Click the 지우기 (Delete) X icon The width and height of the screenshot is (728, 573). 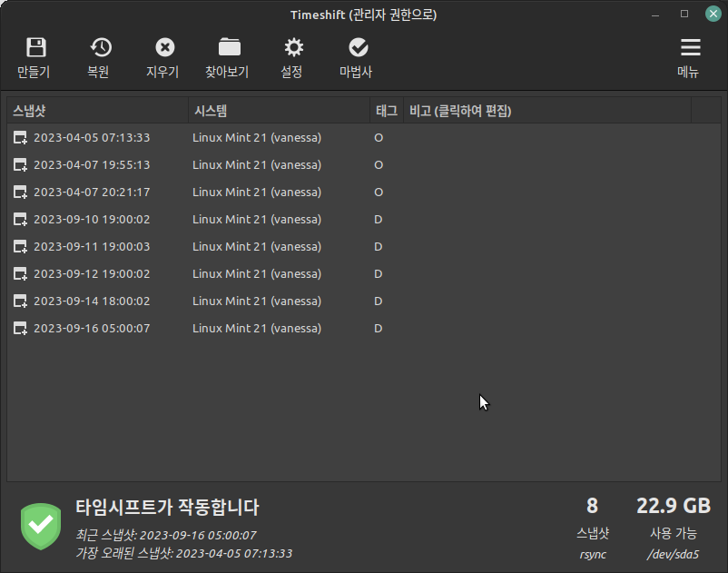165,47
